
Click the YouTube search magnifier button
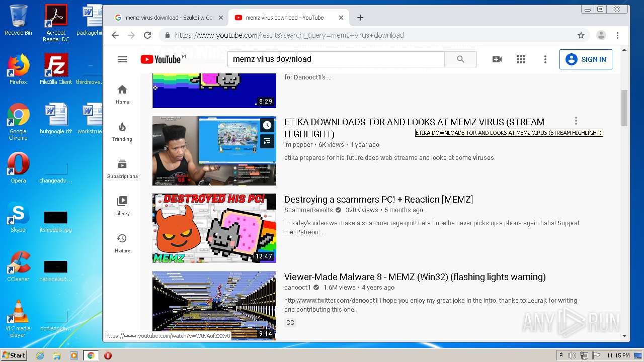pos(460,59)
